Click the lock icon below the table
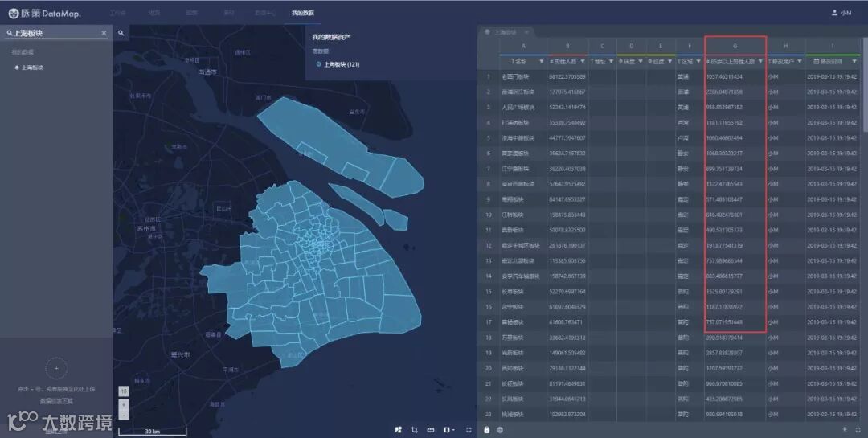The width and height of the screenshot is (868, 438). [486, 430]
